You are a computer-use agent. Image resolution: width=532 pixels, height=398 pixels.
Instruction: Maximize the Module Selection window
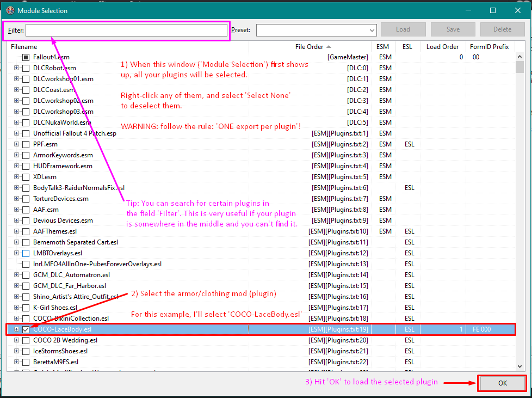493,10
